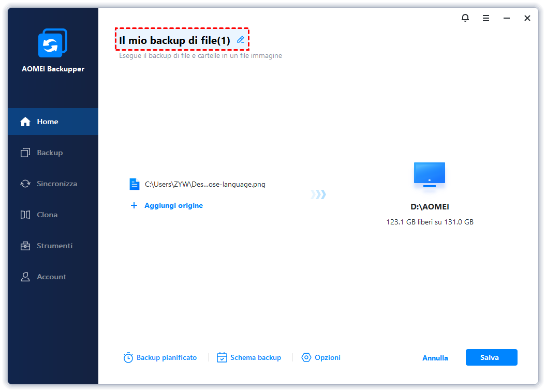Screen dimensions: 546x392
Task: Click the 'Esegue il backup di file' description
Action: pyautogui.click(x=201, y=56)
